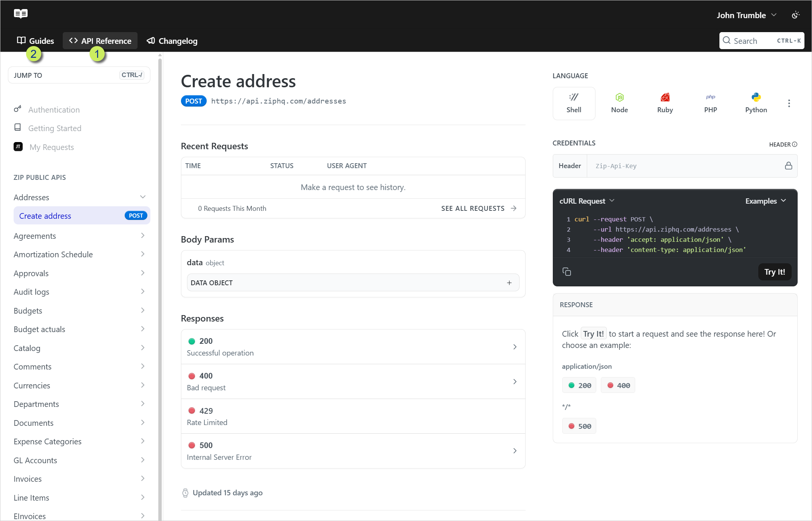Viewport: 812px width, 521px height.
Task: Open the Jump To box
Action: pyautogui.click(x=79, y=75)
